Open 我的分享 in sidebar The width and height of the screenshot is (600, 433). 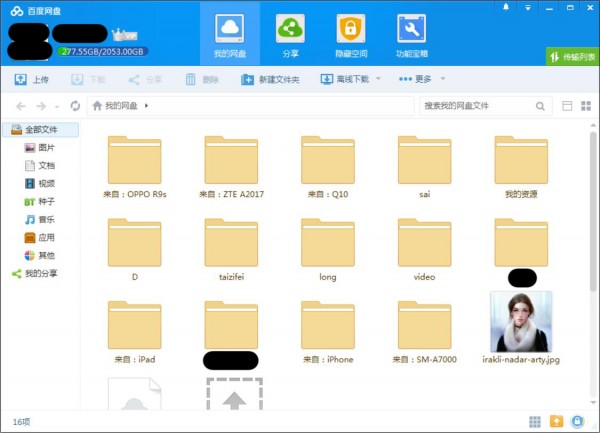34,273
